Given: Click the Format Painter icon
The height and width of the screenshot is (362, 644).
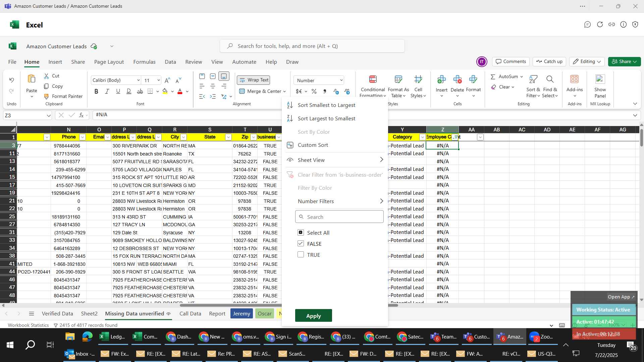Looking at the screenshot, I should click(46, 96).
